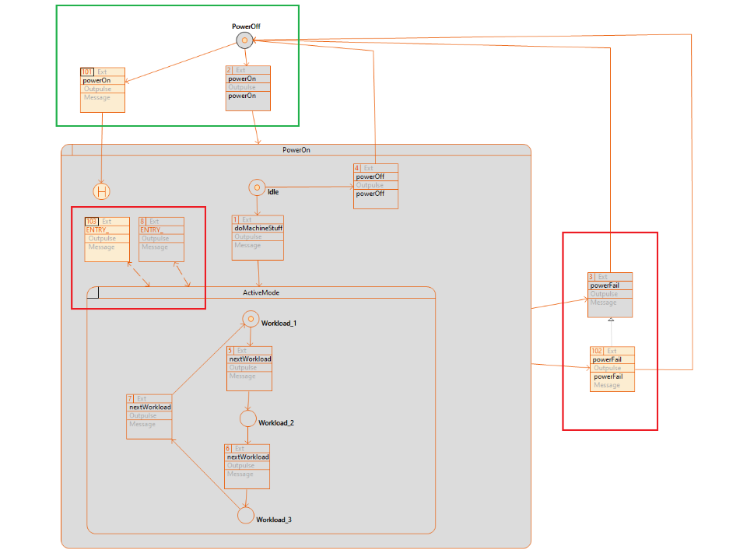The height and width of the screenshot is (560, 747).
Task: Select the PowerOff initial state circle
Action: 244,40
